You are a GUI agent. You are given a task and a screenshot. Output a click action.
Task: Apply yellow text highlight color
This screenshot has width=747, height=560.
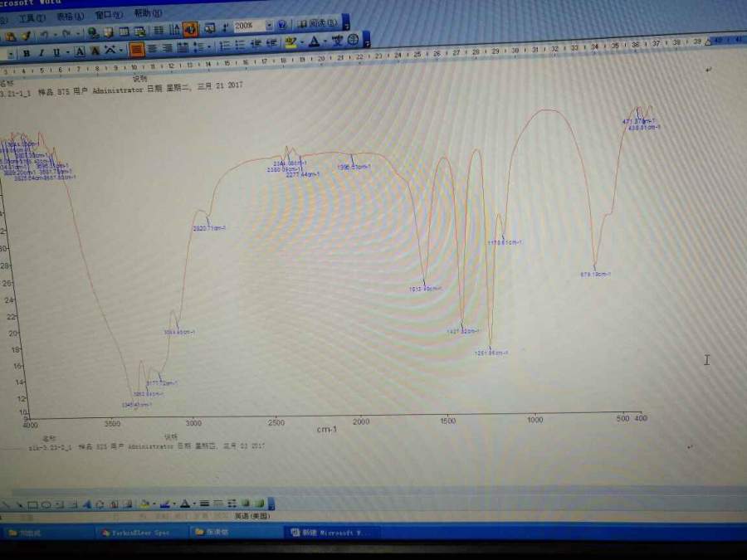(x=290, y=43)
